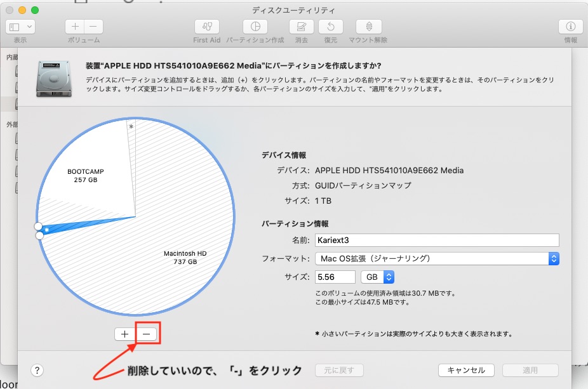Select the erase (消去) toolbar icon

(x=302, y=27)
